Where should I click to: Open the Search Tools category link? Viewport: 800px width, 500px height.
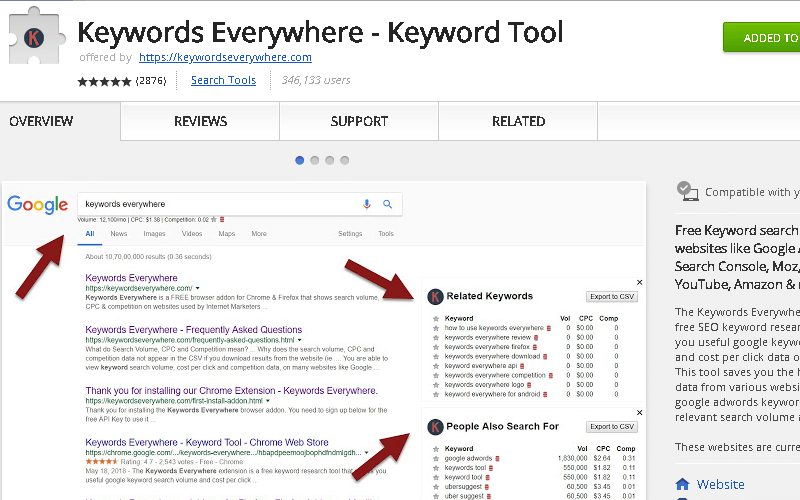[223, 80]
